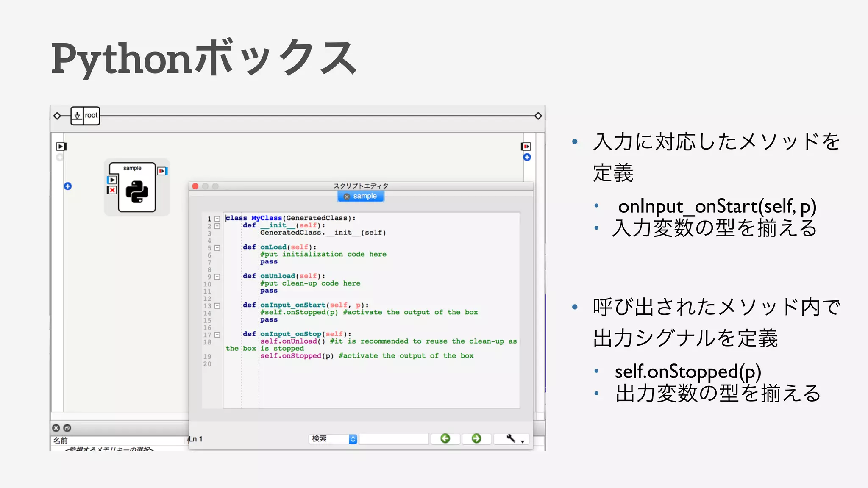Find previous match with green left arrow
The height and width of the screenshot is (488, 868).
pyautogui.click(x=445, y=438)
